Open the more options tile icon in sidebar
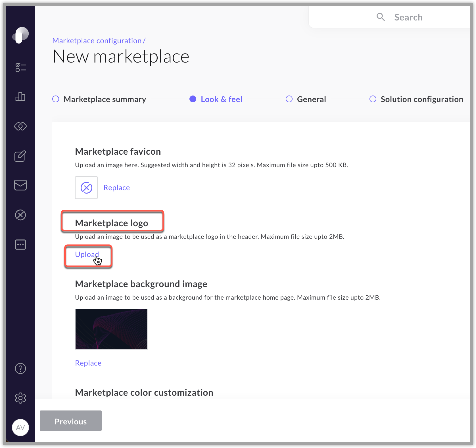The height and width of the screenshot is (448, 476). click(20, 244)
